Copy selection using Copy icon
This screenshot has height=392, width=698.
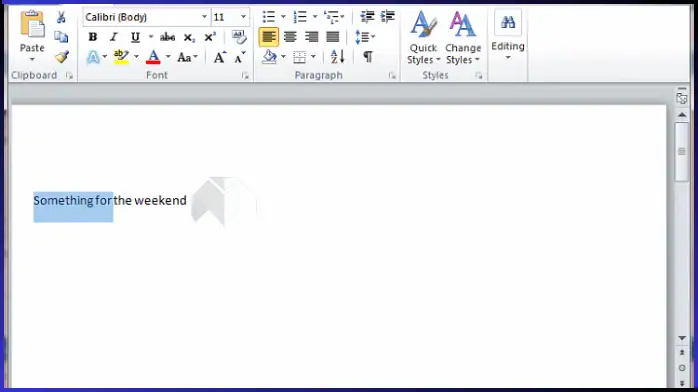(x=61, y=37)
